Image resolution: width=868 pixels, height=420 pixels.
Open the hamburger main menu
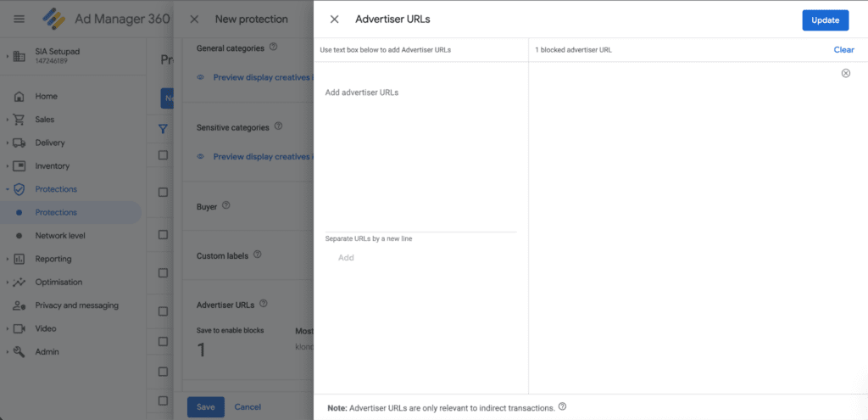point(19,19)
